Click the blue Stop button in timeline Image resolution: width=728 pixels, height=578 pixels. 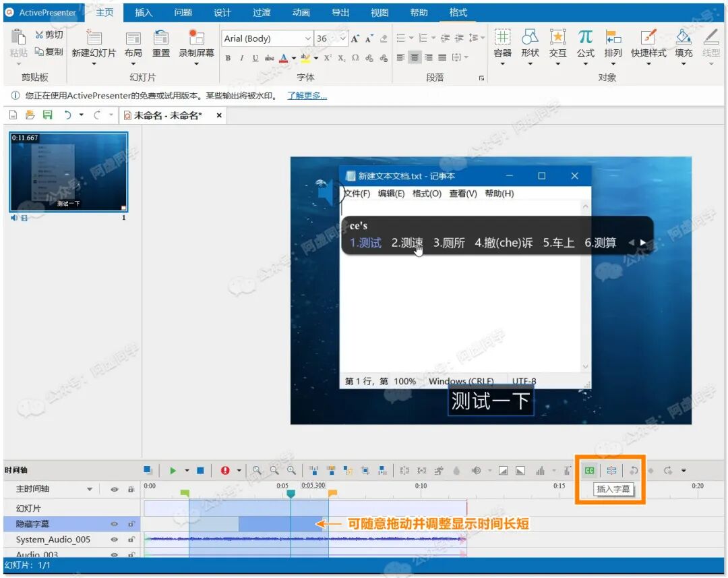[200, 471]
